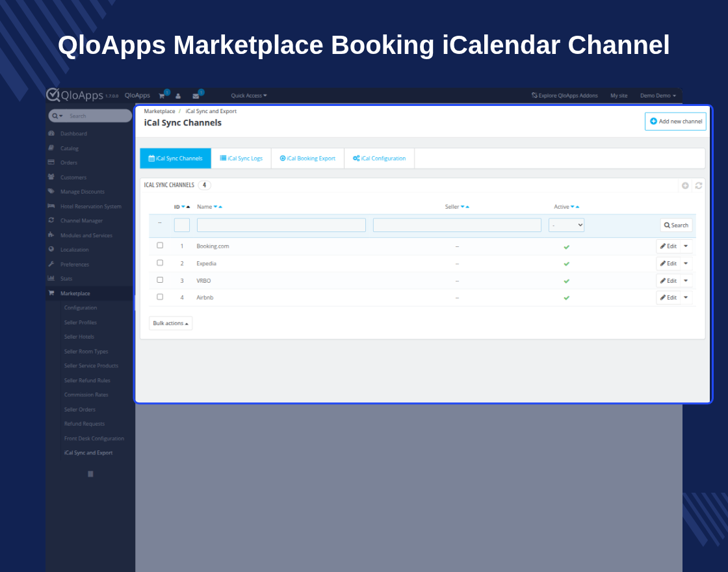Focus the Seller filter input field
Screen dimensions: 728x572
pyautogui.click(x=458, y=225)
